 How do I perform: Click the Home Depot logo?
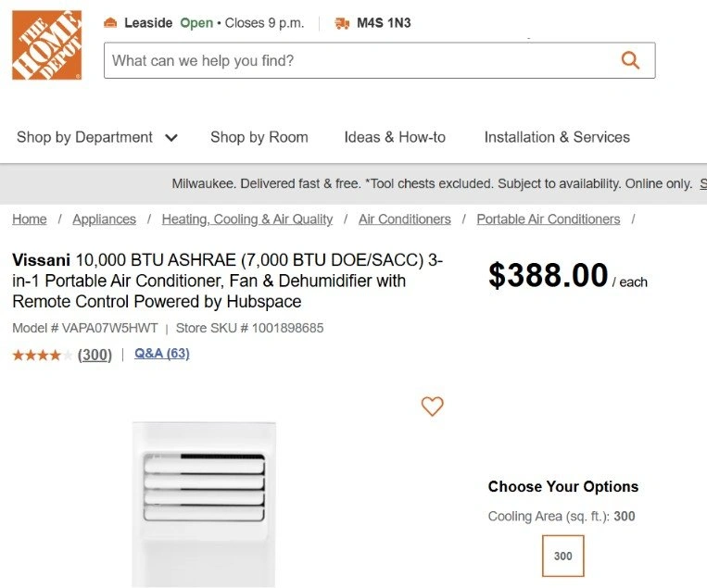tap(47, 45)
